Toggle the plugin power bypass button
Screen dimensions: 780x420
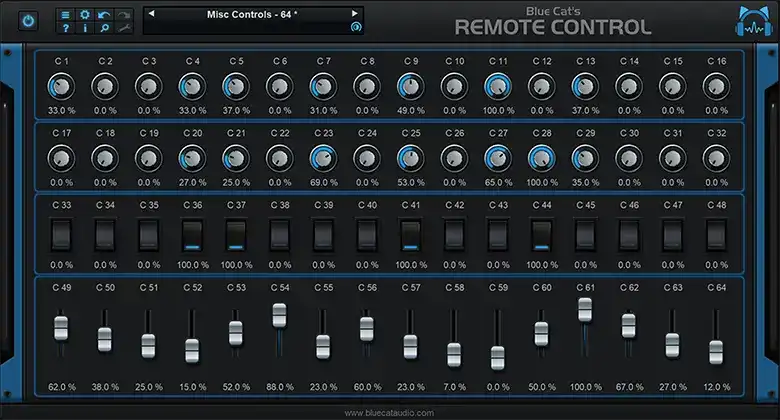(x=28, y=21)
